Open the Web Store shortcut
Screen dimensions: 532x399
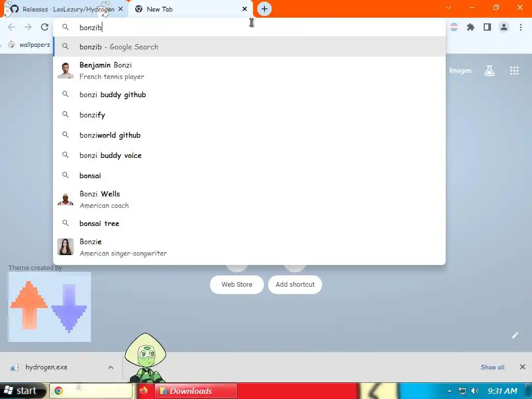click(237, 284)
